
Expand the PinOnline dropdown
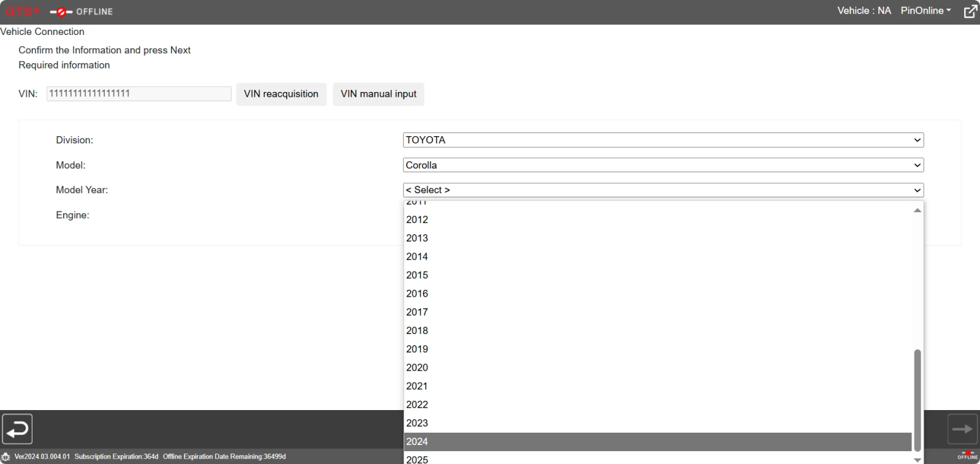925,11
